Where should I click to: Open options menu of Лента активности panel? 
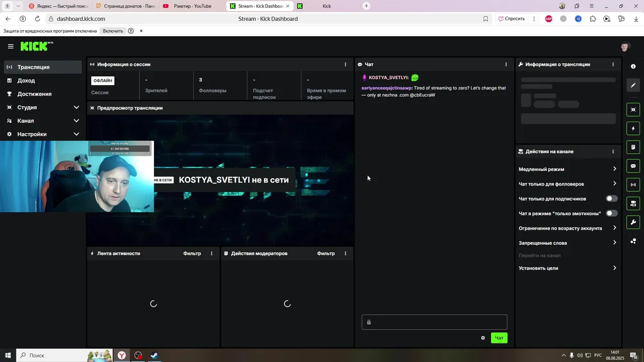(x=211, y=253)
